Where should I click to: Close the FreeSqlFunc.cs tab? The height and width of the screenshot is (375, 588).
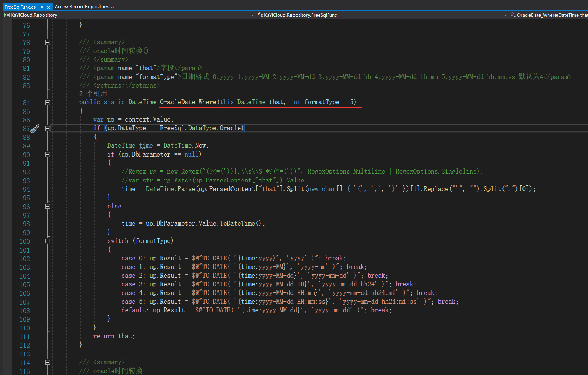[x=49, y=7]
